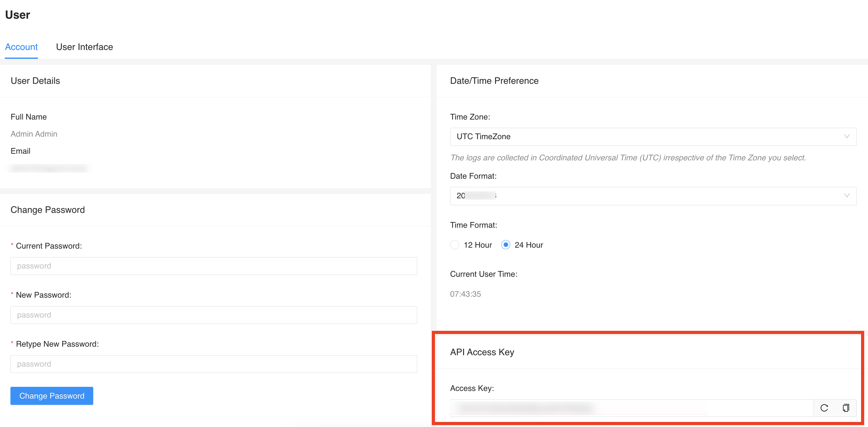Open the Time Zone dropdown

(653, 137)
